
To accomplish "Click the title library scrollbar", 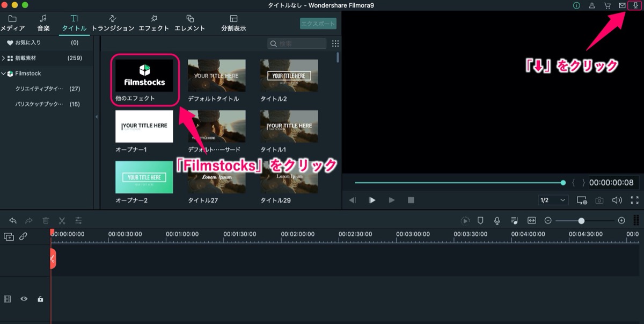I will 338,57.
